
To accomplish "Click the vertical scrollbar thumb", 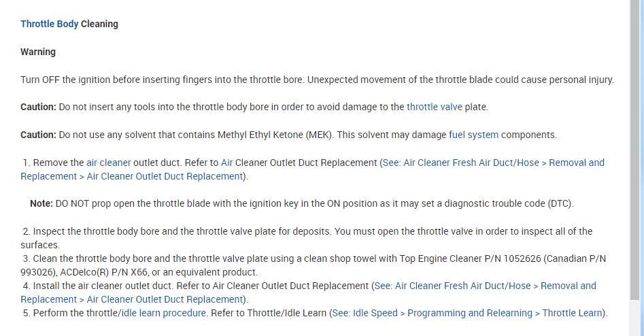I will (x=635, y=150).
